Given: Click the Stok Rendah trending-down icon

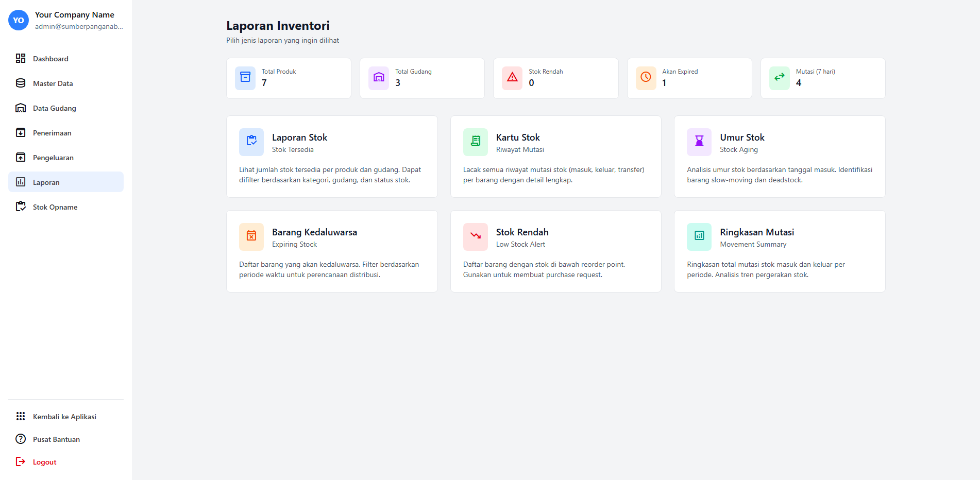Looking at the screenshot, I should [475, 236].
